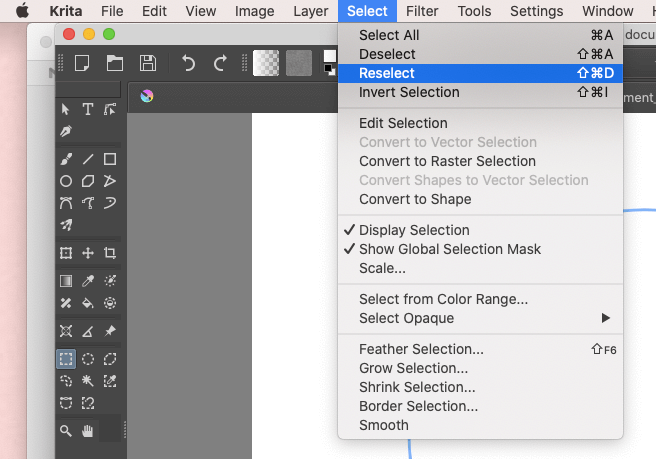This screenshot has height=459, width=656.
Task: Open the Apple menu
Action: (22, 11)
